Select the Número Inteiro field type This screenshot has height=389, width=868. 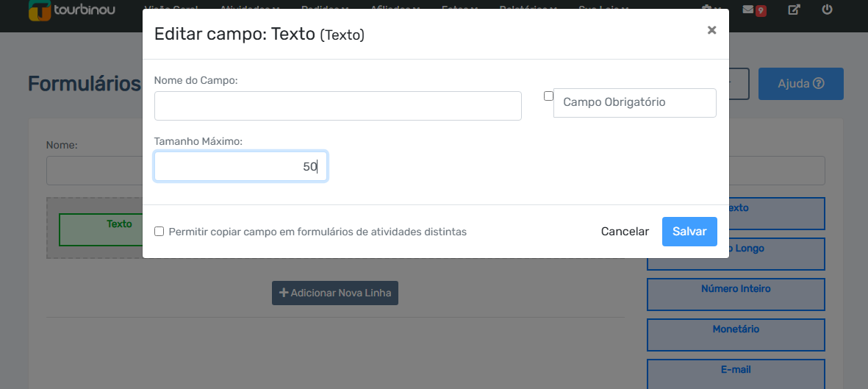pos(736,294)
